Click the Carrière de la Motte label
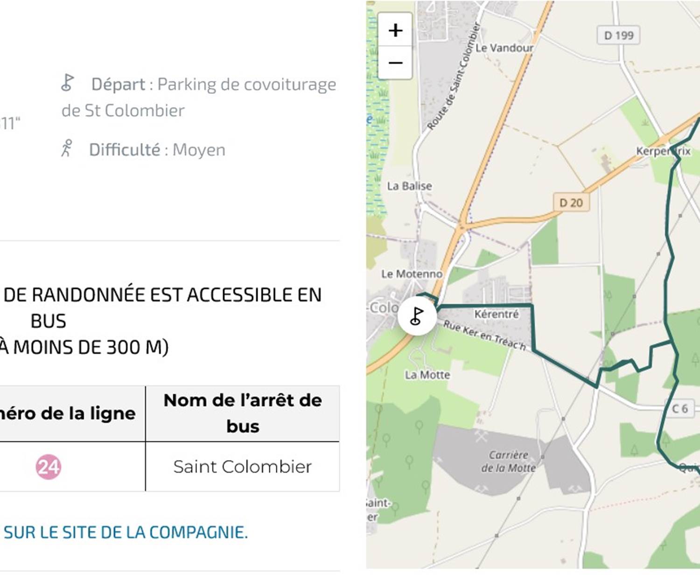Viewport: 700px width, 588px height. coord(508,461)
